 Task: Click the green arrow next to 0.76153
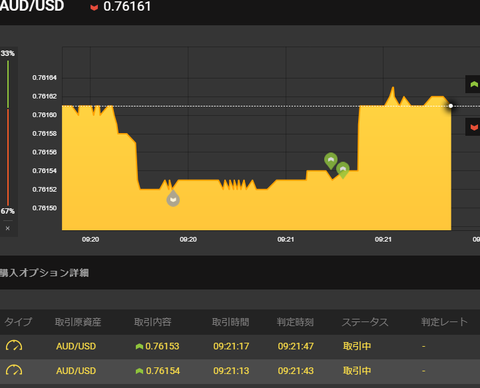point(139,347)
